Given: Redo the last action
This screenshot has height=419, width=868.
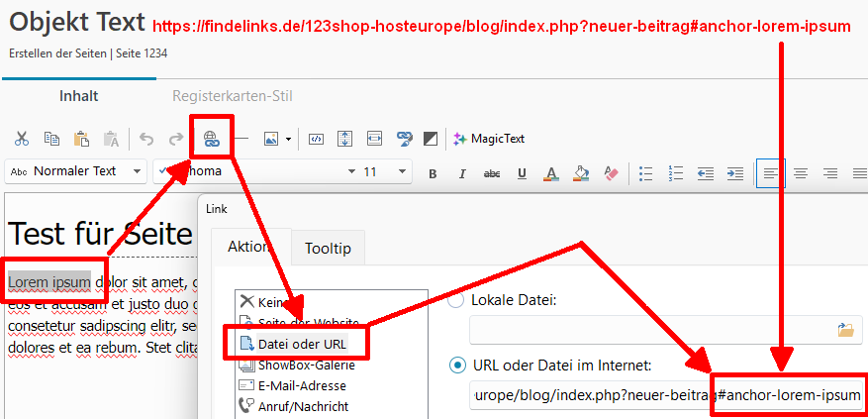Looking at the screenshot, I should click(176, 139).
